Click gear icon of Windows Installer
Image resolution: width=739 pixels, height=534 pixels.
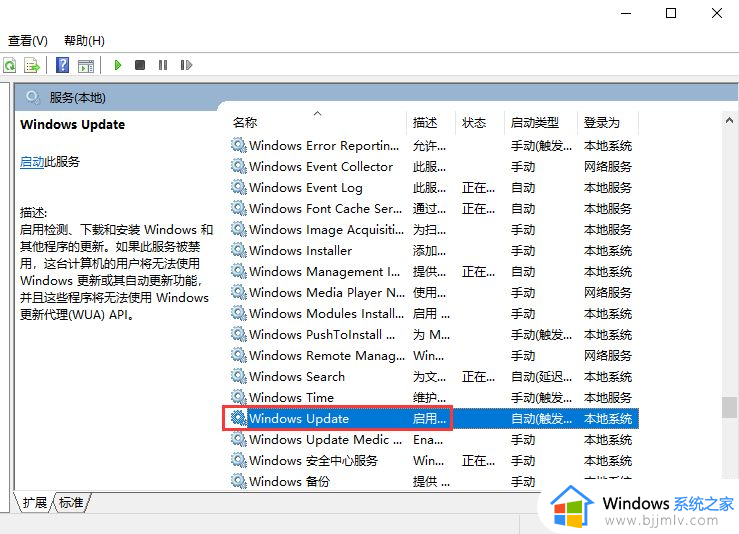pyautogui.click(x=238, y=250)
